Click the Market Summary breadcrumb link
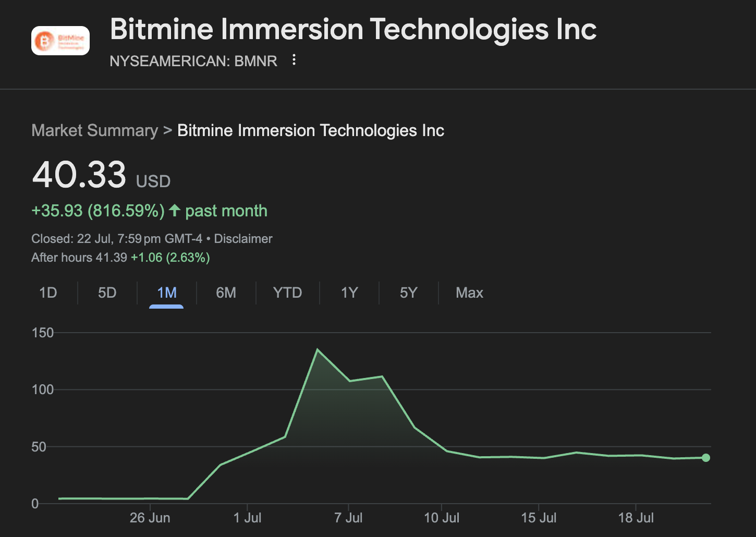The width and height of the screenshot is (756, 537). click(x=94, y=130)
